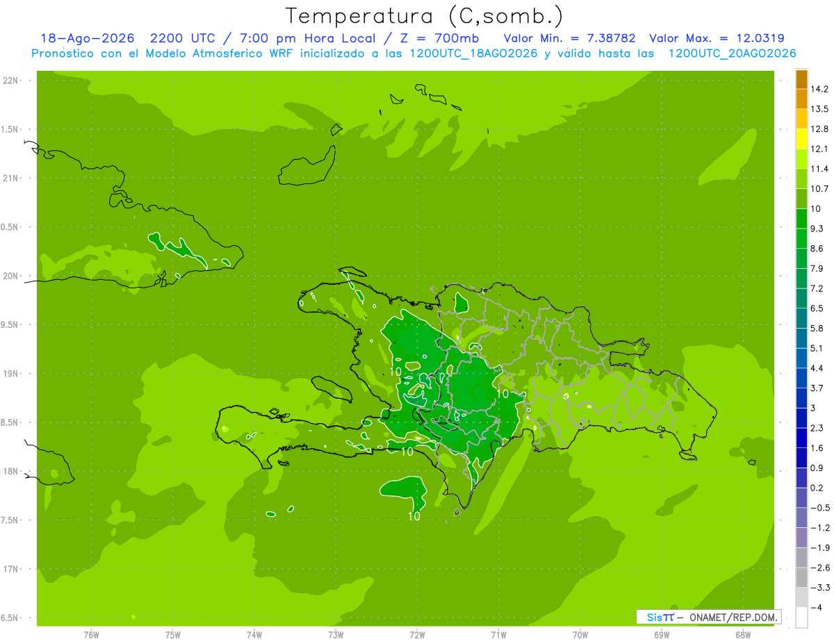Pick the yellow swatch between 12.1 and 12.8
834x644 pixels.
click(801, 139)
